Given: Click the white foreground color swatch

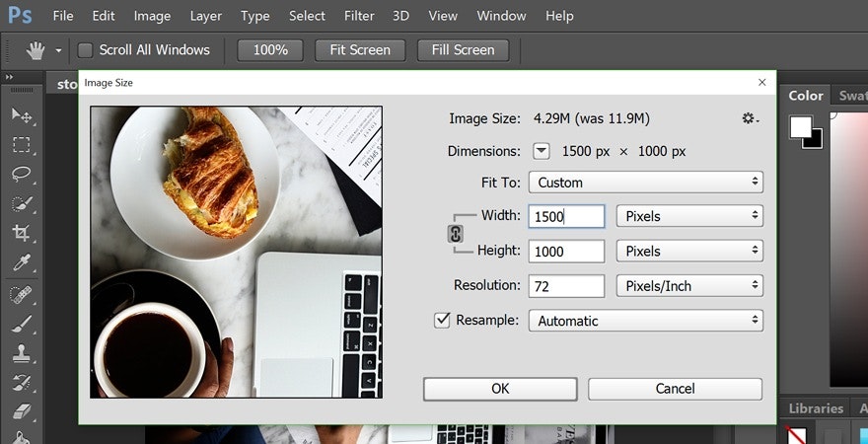Looking at the screenshot, I should [800, 127].
